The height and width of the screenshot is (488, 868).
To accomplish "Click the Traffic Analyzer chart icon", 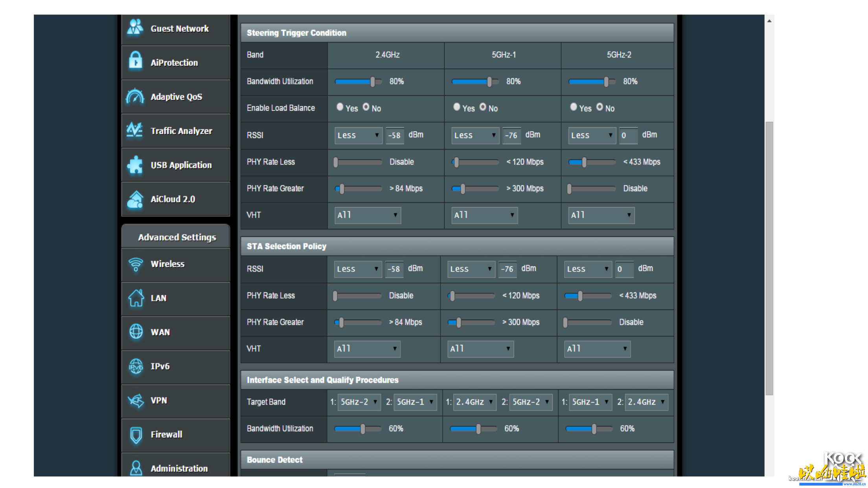I will click(135, 130).
